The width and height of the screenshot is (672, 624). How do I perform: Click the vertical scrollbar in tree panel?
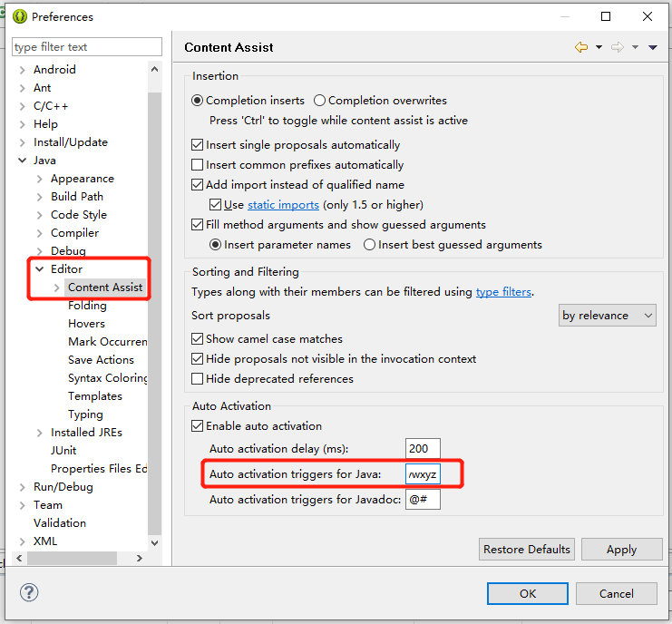(155, 313)
